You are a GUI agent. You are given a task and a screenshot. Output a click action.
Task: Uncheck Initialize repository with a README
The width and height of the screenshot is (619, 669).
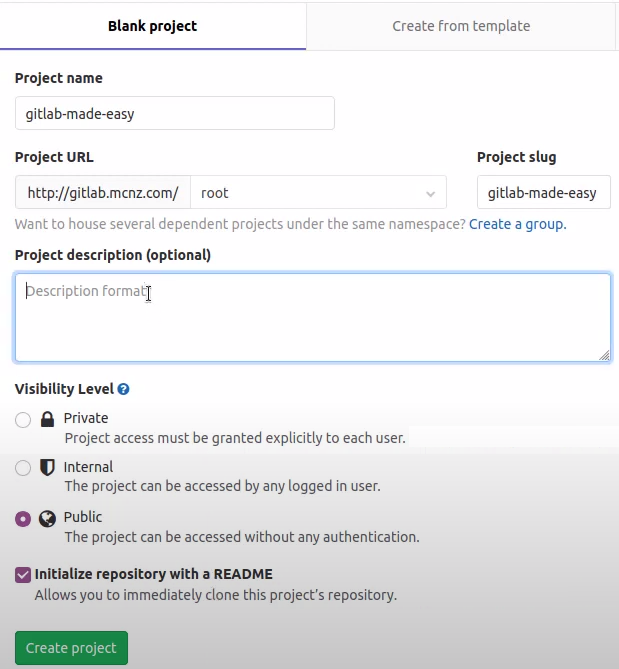23,575
